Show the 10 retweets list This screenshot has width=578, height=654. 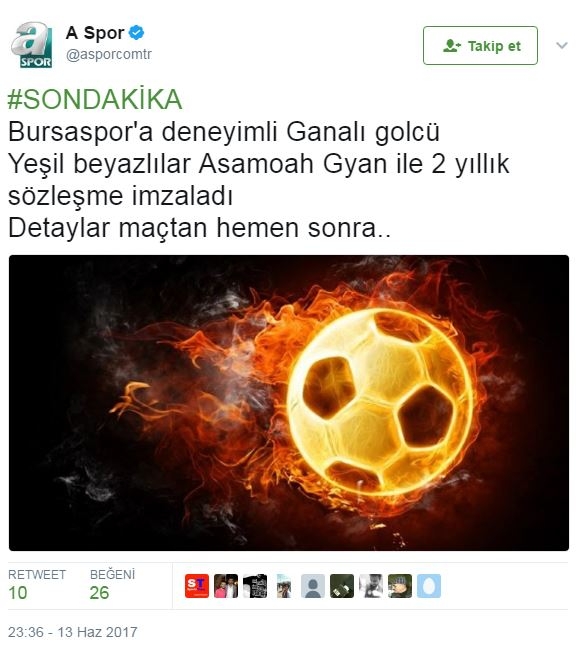[x=37, y=585]
